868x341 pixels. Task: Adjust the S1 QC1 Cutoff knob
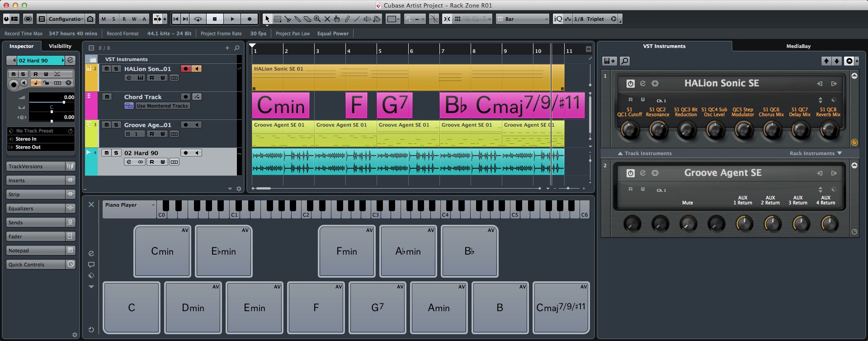(629, 130)
